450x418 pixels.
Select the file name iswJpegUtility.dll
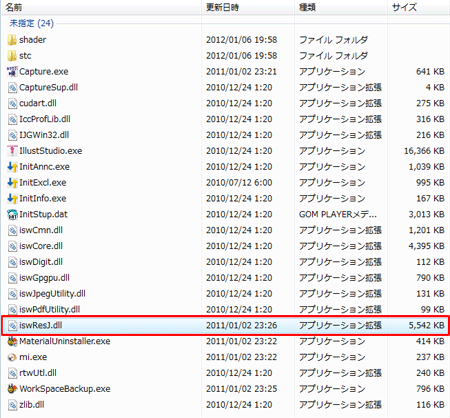(x=53, y=294)
